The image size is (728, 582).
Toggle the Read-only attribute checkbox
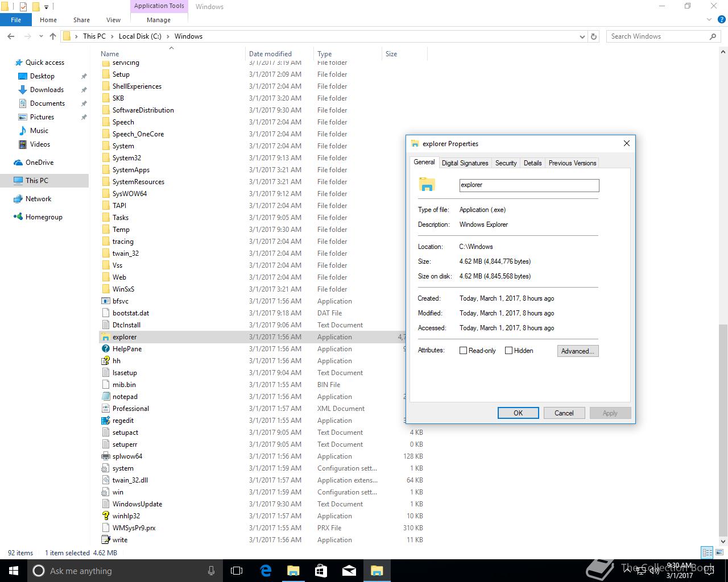click(463, 351)
